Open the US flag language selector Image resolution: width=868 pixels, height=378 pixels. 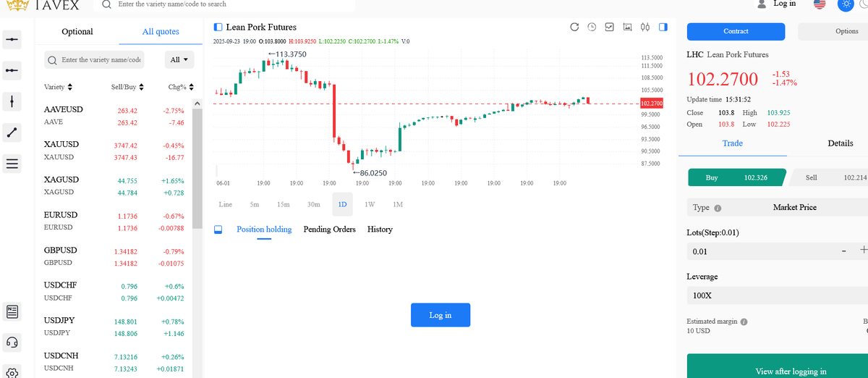(x=820, y=4)
